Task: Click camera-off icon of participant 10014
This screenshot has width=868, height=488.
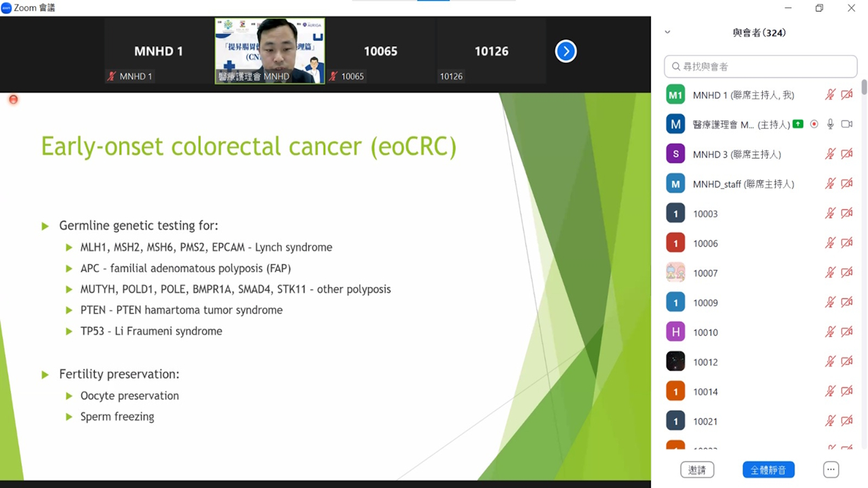Action: click(847, 391)
